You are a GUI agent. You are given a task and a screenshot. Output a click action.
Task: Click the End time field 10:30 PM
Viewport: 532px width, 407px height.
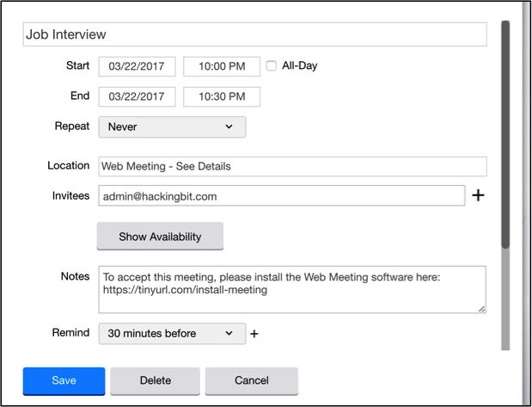222,96
